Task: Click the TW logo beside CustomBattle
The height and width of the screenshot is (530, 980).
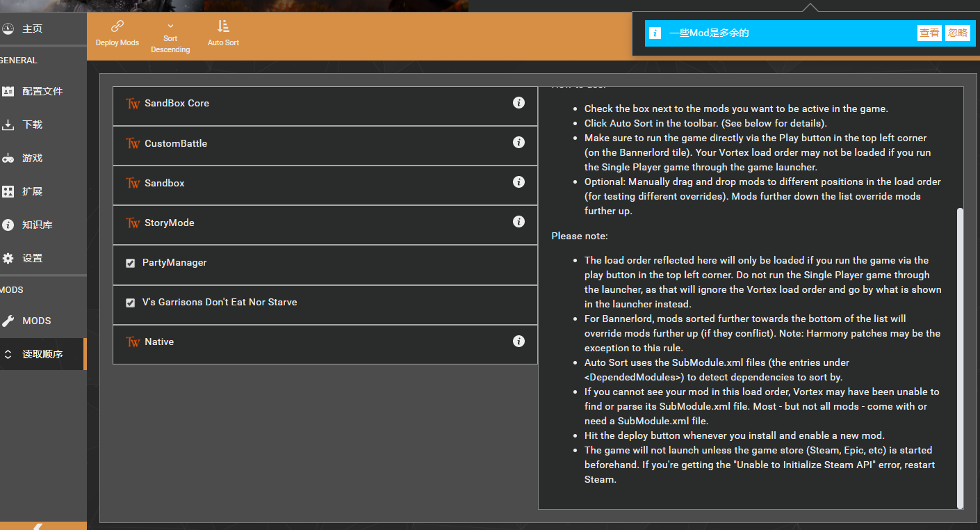Action: (x=133, y=143)
